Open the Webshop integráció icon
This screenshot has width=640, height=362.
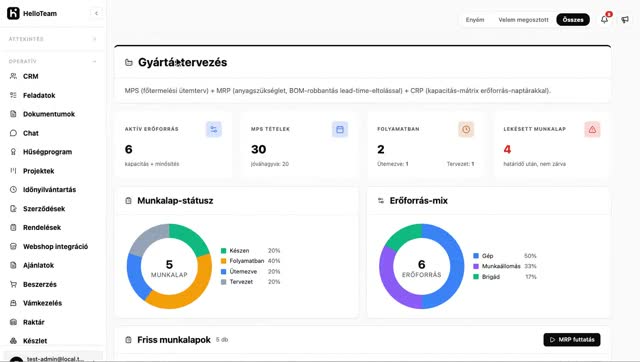13,246
